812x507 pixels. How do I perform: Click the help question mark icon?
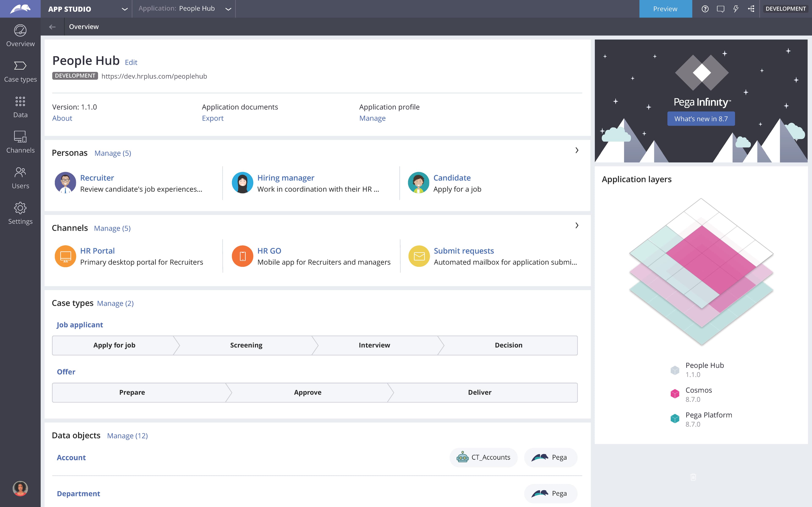click(705, 9)
